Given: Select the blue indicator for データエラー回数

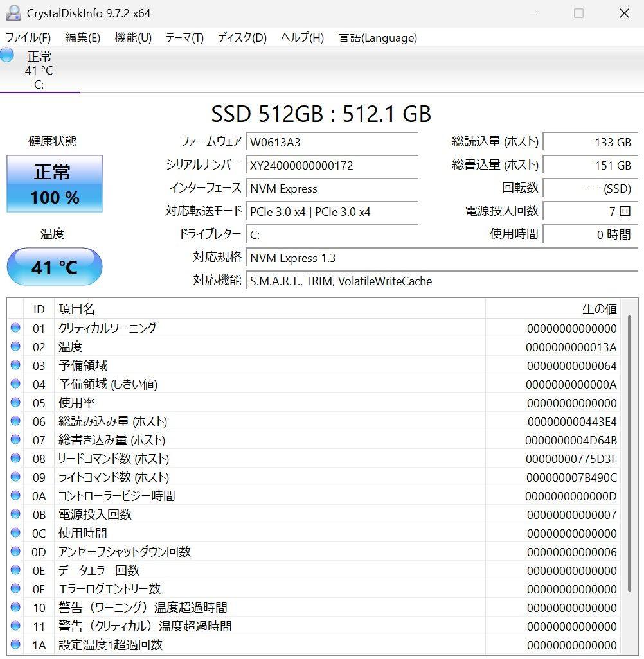Looking at the screenshot, I should (15, 570).
